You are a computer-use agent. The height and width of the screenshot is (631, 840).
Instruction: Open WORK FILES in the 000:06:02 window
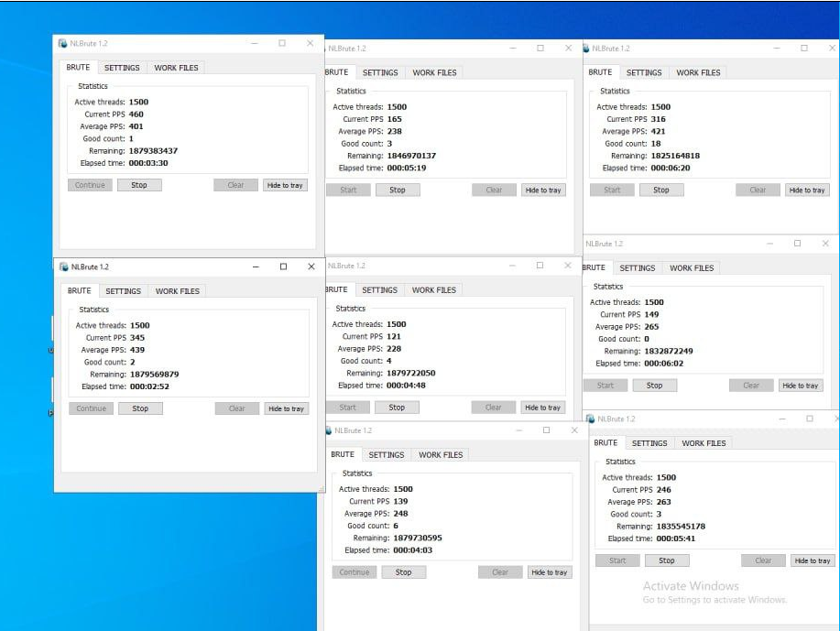pyautogui.click(x=692, y=268)
